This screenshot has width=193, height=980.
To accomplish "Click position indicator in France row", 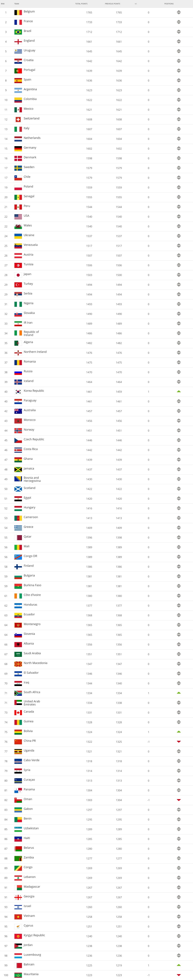I will pyautogui.click(x=179, y=22).
